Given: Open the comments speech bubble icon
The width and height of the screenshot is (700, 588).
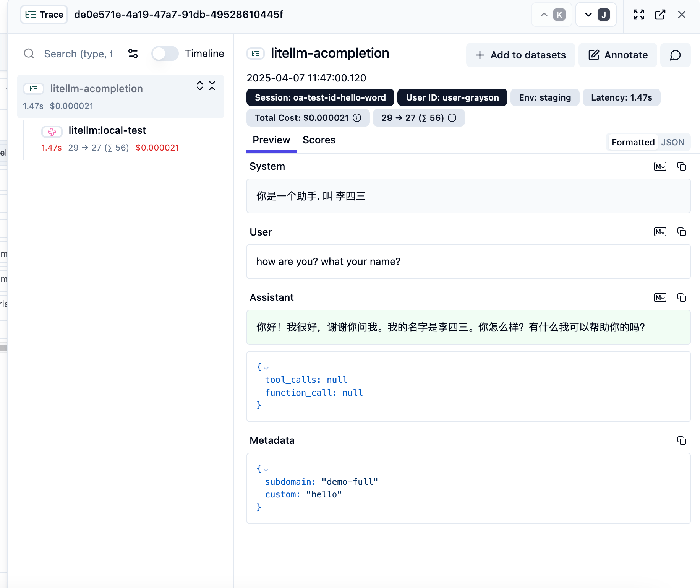Looking at the screenshot, I should click(x=675, y=55).
